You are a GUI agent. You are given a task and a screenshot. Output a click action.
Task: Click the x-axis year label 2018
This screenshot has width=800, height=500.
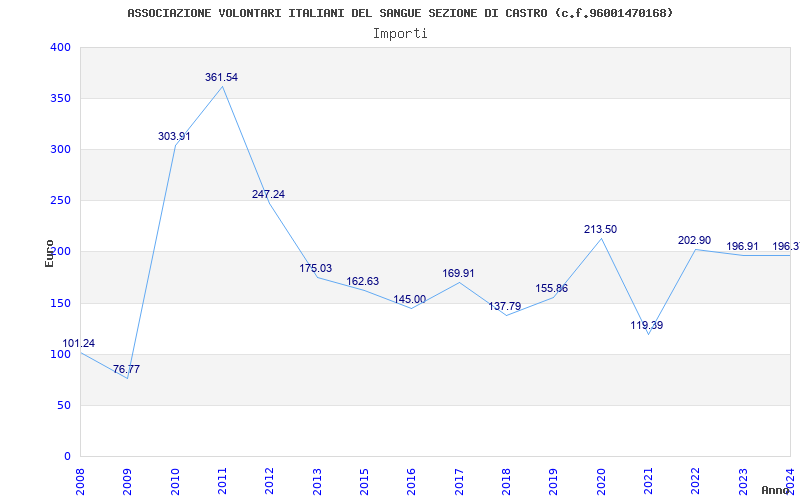(x=506, y=482)
